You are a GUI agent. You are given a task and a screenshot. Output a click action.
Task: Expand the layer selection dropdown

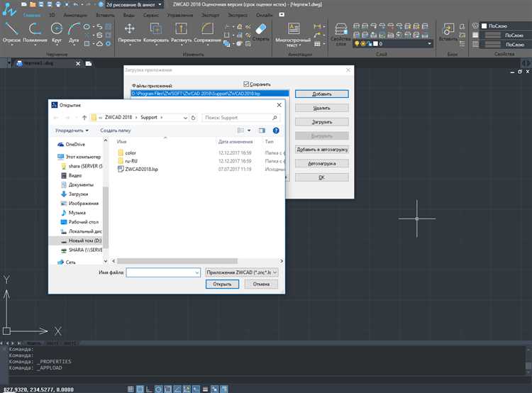point(429,43)
